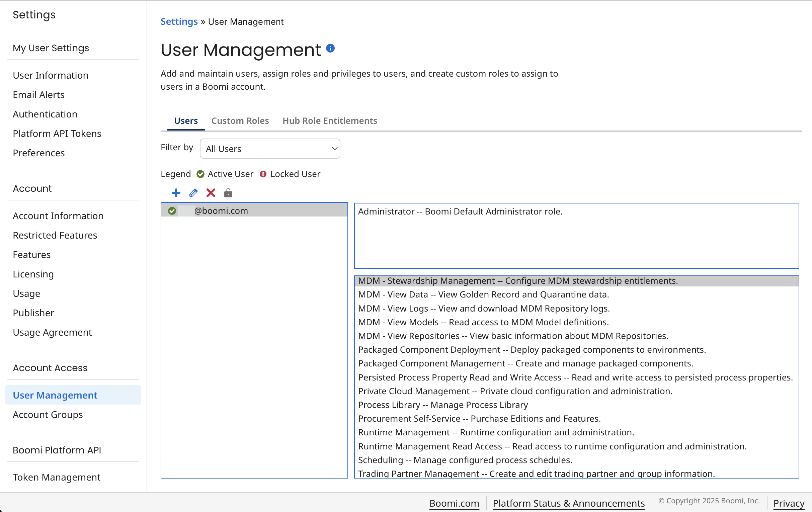Screen dimensions: 812x512
Task: Open the All Users filter dropdown
Action: [270, 148]
